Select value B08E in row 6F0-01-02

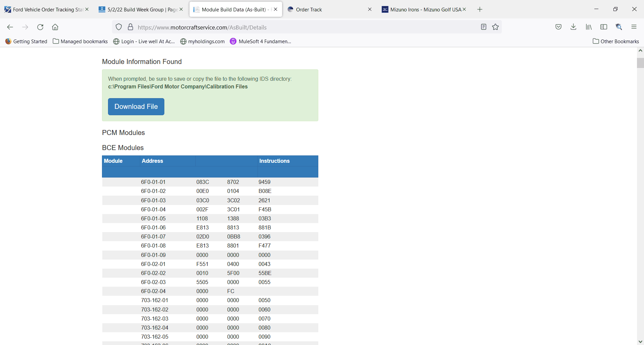coord(265,191)
